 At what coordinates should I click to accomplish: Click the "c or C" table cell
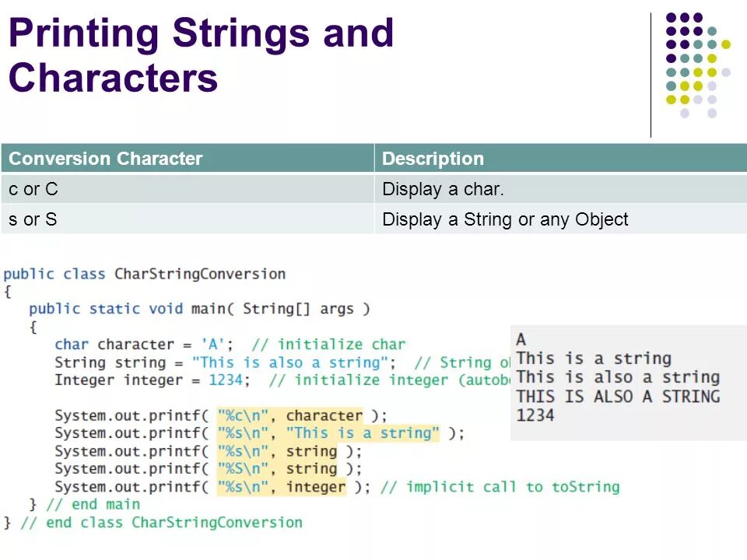coord(188,189)
